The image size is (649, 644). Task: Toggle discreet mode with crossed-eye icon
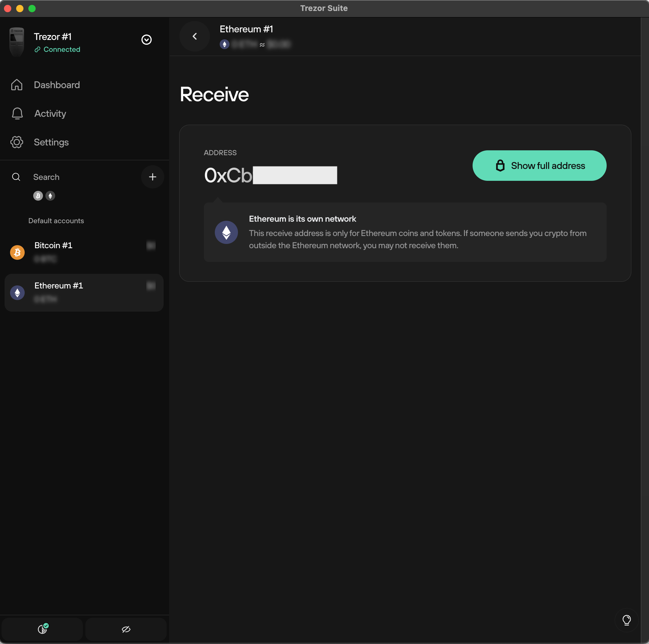coord(126,629)
